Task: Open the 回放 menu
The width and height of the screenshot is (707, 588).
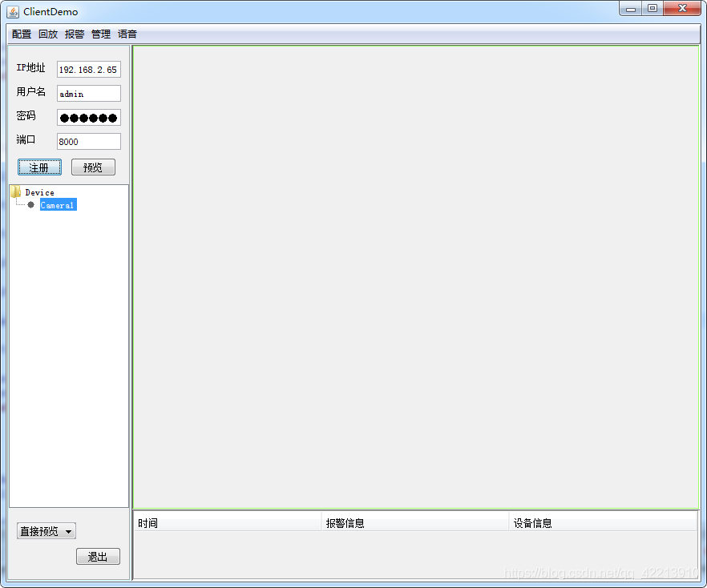Action: pyautogui.click(x=48, y=34)
